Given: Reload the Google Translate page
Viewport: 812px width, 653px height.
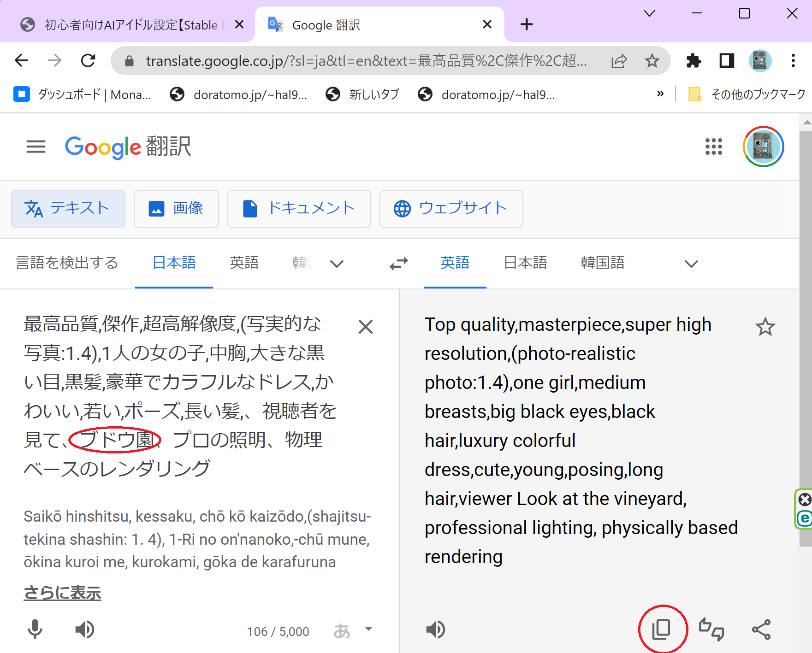Looking at the screenshot, I should pyautogui.click(x=88, y=60).
